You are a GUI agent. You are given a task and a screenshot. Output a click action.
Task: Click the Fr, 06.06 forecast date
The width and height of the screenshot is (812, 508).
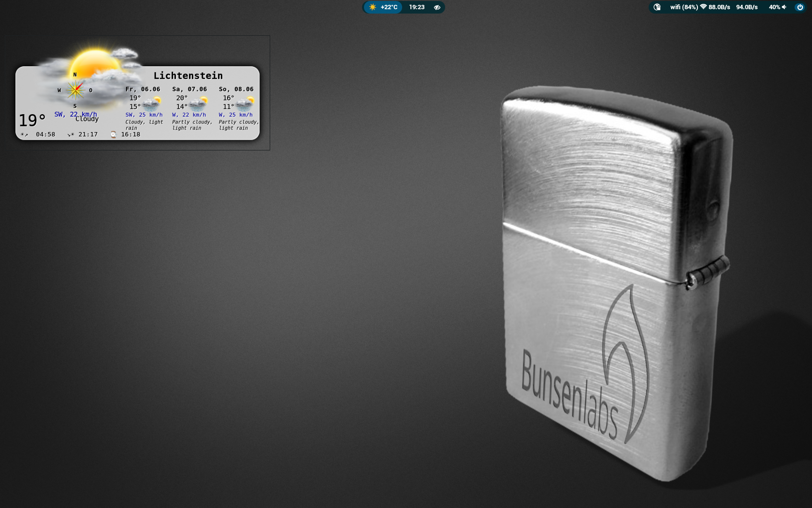coord(143,89)
